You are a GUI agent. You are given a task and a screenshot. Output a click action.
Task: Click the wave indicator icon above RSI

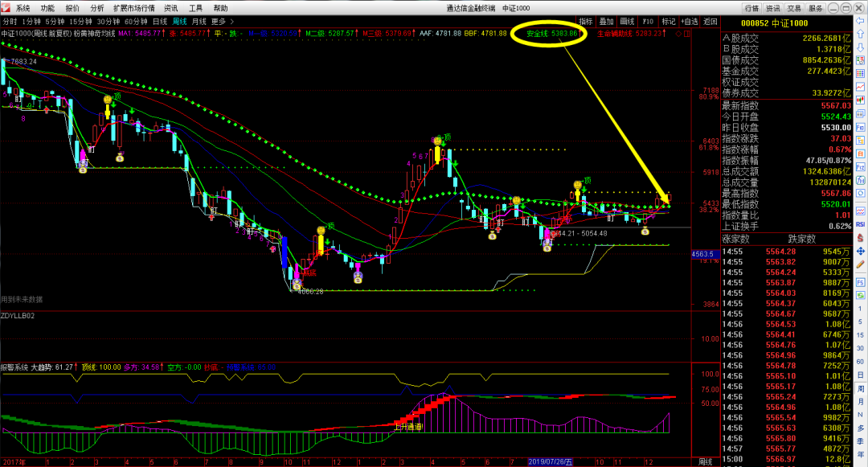[860, 211]
